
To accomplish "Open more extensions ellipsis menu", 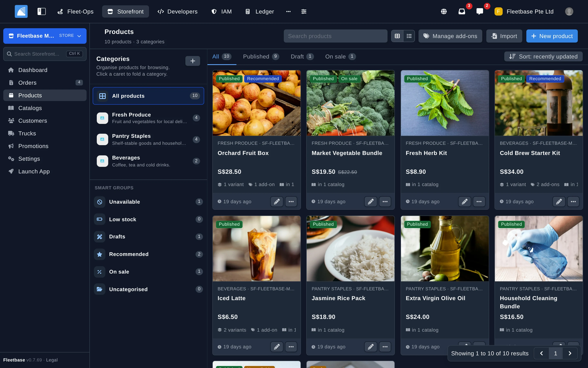I will (x=288, y=11).
